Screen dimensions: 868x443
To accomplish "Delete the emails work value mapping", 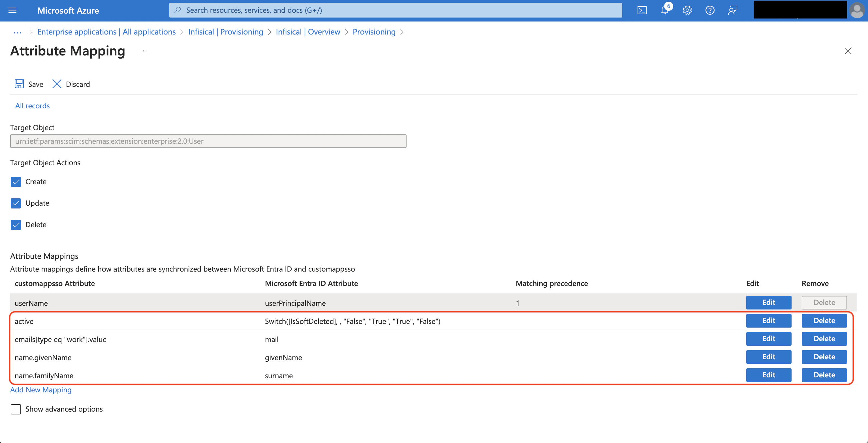I will coord(824,339).
